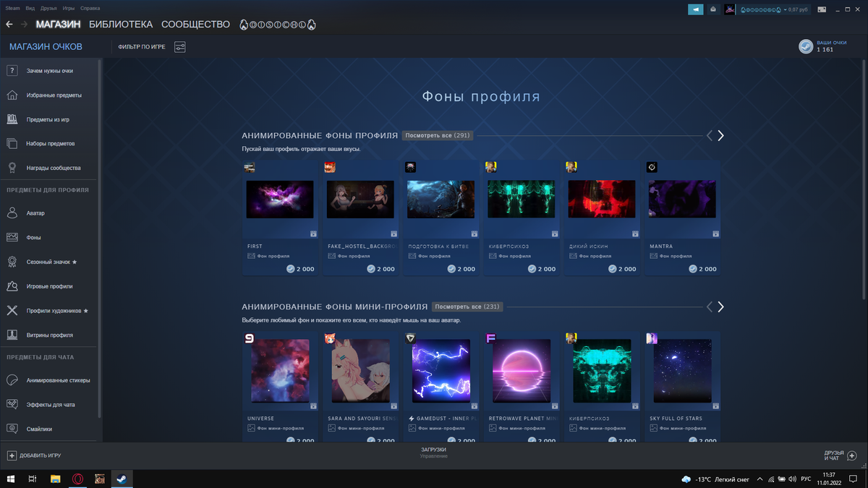Open 'Анимированные стикеры' chat items

(x=49, y=380)
